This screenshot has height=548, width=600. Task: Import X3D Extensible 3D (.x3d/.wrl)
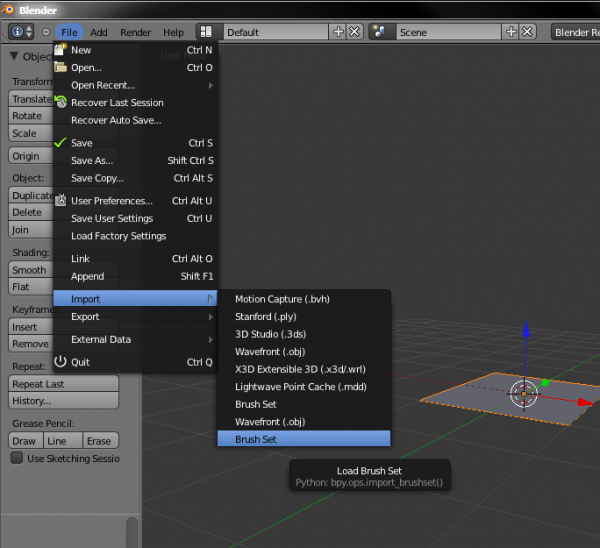click(304, 370)
